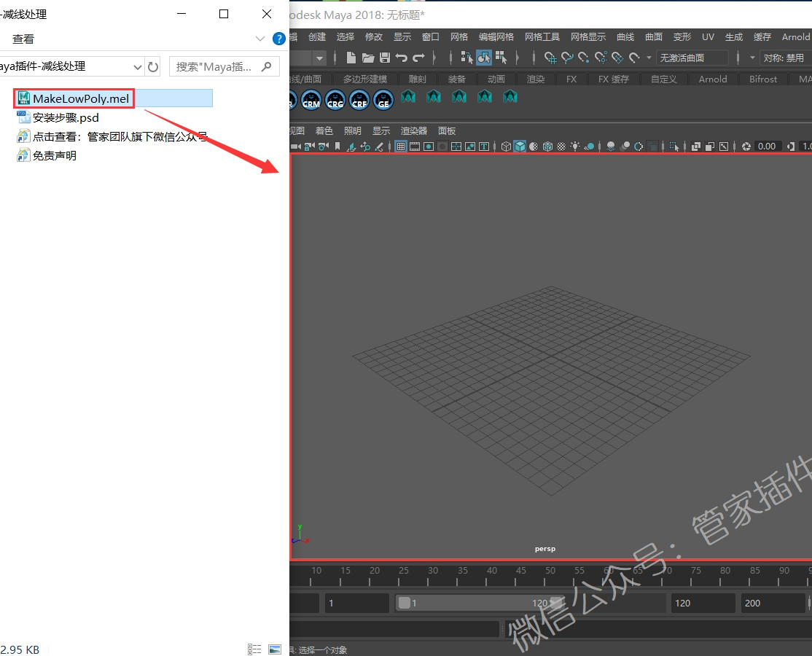The image size is (812, 656).
Task: Click the Image Plane icon
Action: tap(351, 147)
